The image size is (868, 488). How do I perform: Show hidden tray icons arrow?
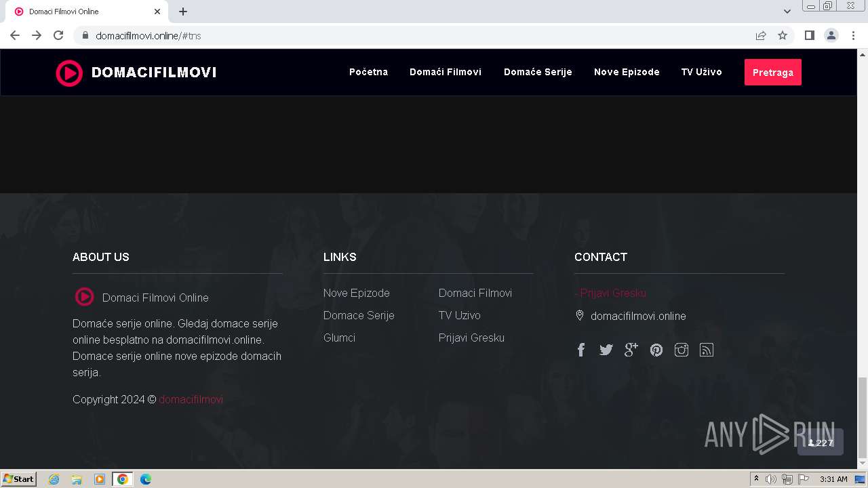(756, 479)
